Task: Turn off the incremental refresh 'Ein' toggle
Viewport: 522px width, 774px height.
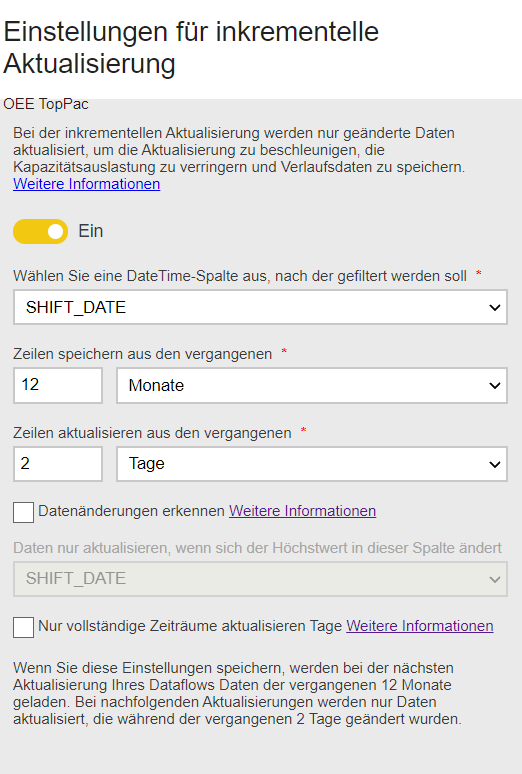Action: [x=40, y=232]
